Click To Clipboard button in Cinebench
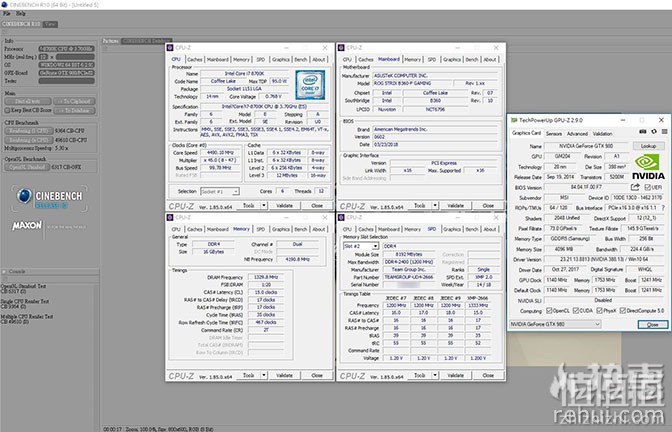This screenshot has width=672, height=432. 75,102
